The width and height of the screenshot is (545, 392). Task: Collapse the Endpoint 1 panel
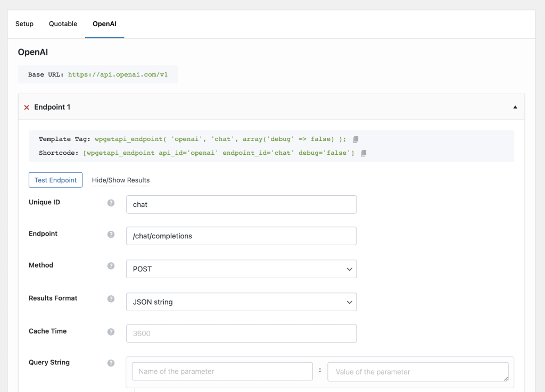click(x=515, y=106)
